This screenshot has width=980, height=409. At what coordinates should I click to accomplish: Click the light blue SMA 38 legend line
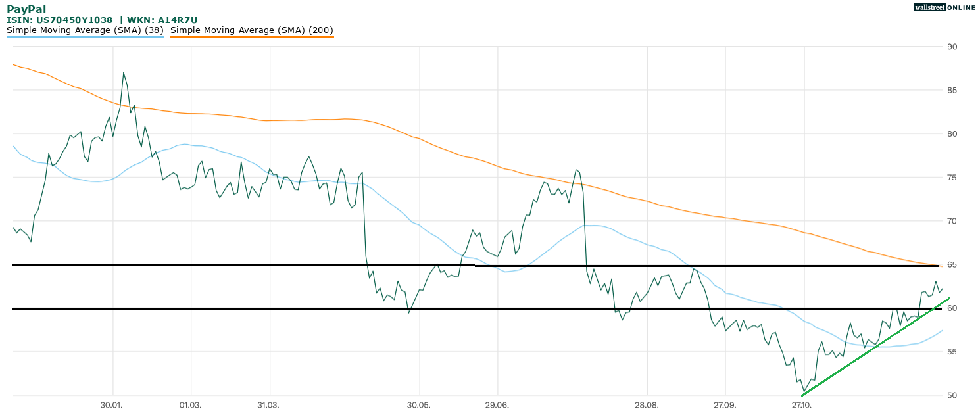85,37
